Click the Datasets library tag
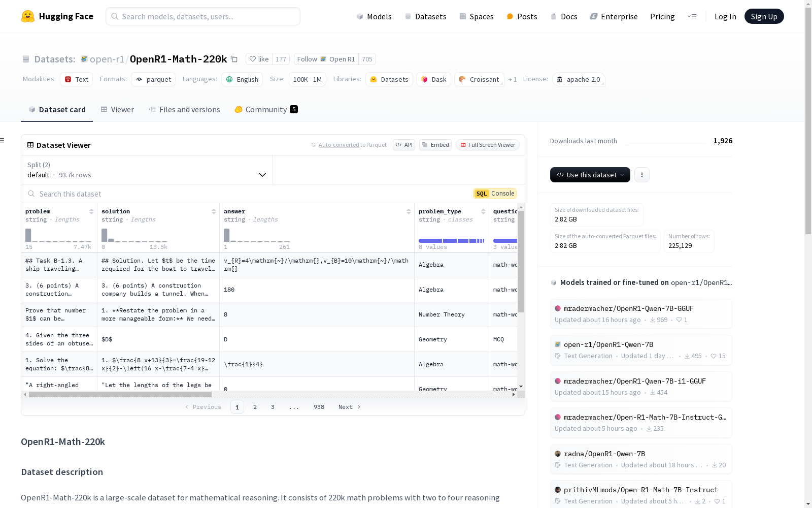Image resolution: width=812 pixels, height=508 pixels. (x=389, y=79)
